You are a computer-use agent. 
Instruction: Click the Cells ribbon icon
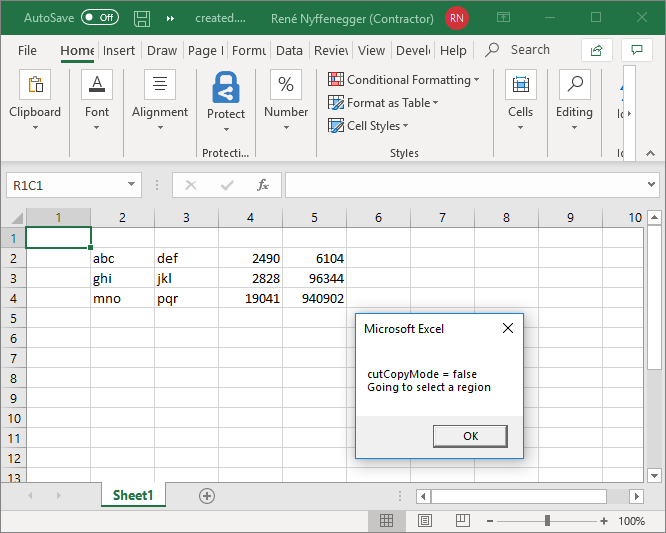click(520, 86)
